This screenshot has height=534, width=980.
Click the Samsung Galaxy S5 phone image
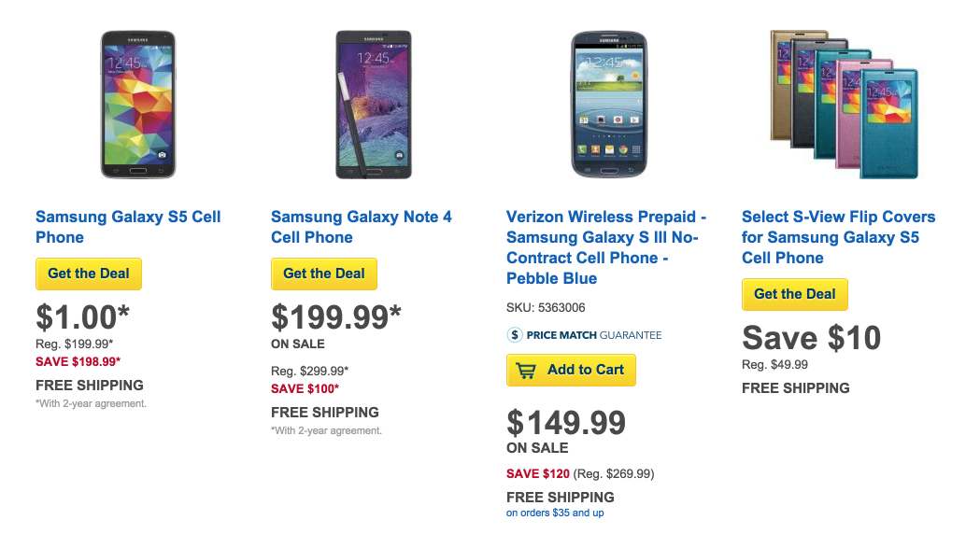(136, 104)
